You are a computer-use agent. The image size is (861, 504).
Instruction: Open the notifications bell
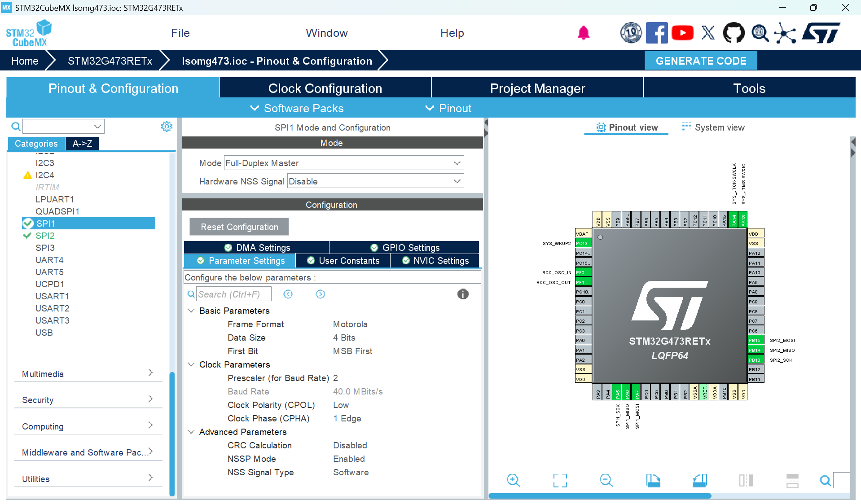tap(583, 33)
